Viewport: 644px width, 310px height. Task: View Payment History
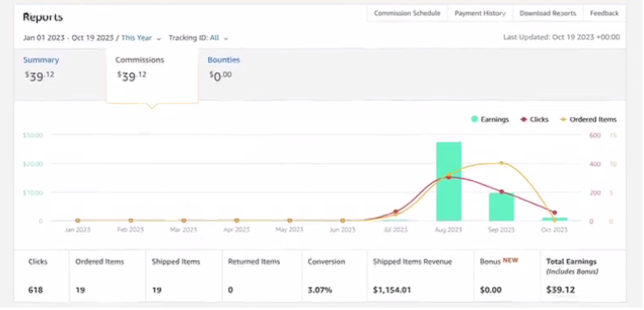point(480,13)
